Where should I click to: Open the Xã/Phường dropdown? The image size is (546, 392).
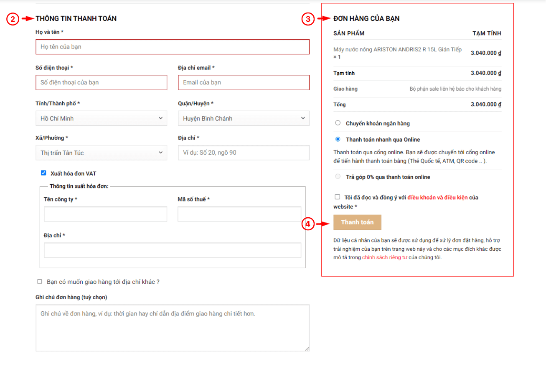[x=101, y=153]
